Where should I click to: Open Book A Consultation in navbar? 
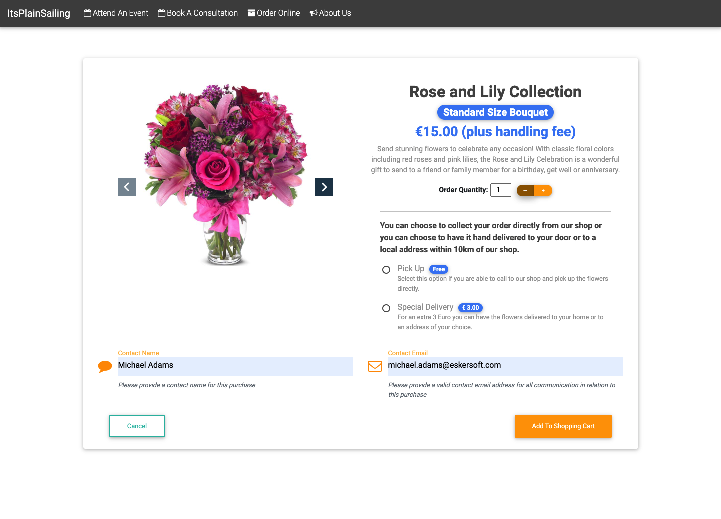pos(198,13)
